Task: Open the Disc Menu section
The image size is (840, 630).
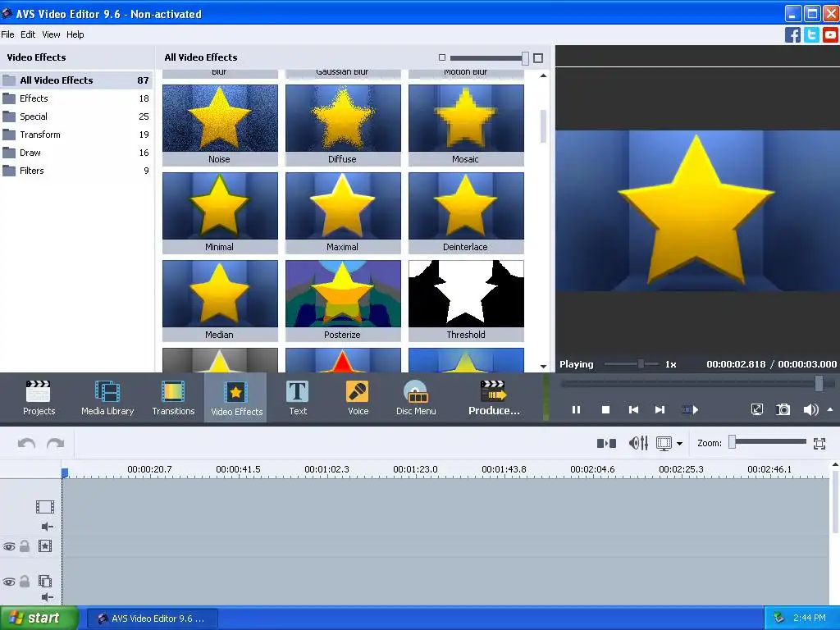Action: click(x=416, y=398)
